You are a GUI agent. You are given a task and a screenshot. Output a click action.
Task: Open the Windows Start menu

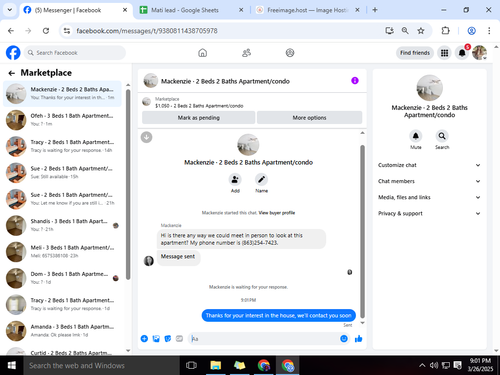coord(12,365)
